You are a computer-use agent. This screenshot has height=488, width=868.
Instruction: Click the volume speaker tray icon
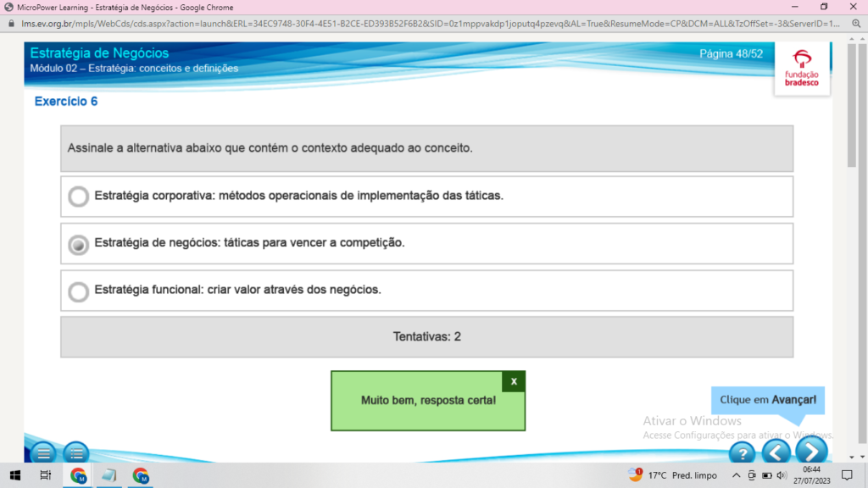pos(781,475)
